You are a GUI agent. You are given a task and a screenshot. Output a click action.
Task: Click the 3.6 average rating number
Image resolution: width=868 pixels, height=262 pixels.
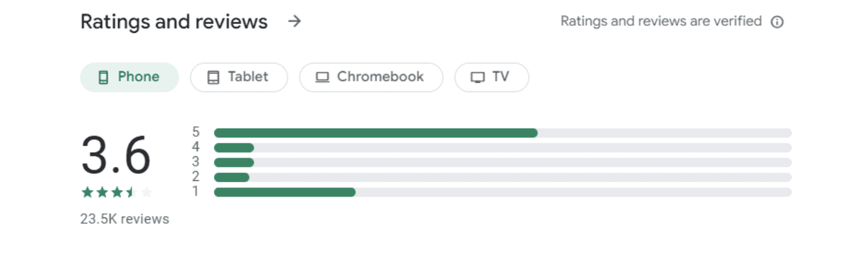tap(116, 156)
